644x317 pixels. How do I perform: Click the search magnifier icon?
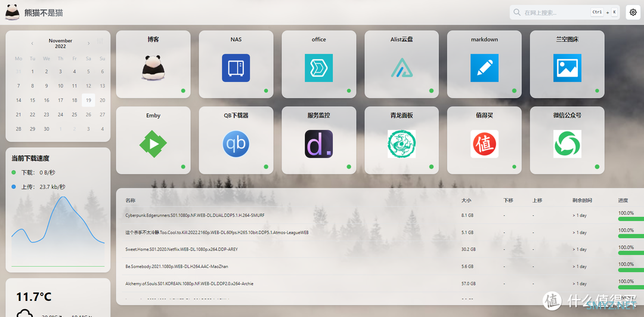[x=516, y=13]
